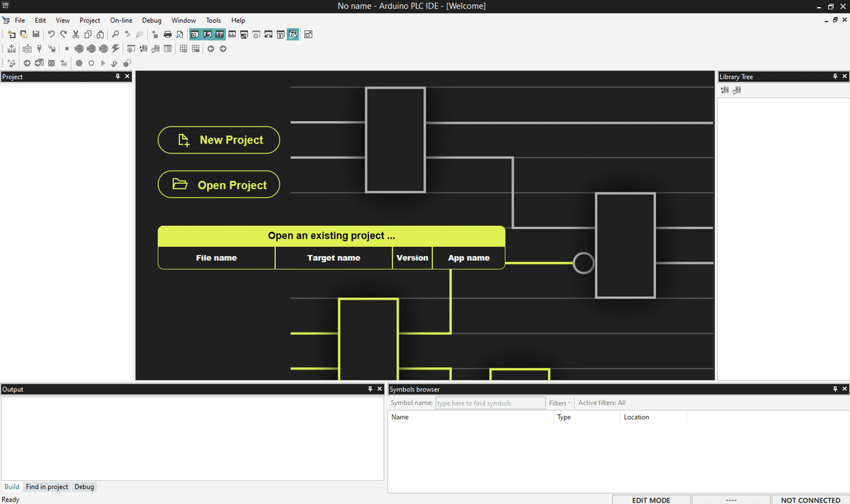The height and width of the screenshot is (504, 850).
Task: Open the Filters dropdown in Symbols browser
Action: [x=560, y=403]
